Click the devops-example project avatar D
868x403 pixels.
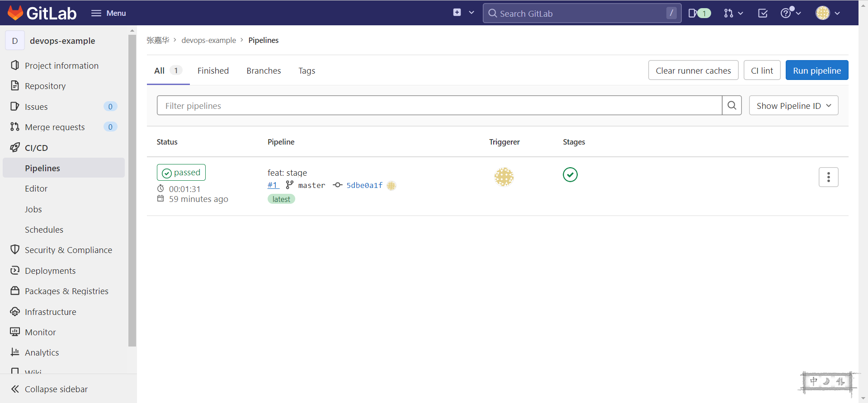15,41
